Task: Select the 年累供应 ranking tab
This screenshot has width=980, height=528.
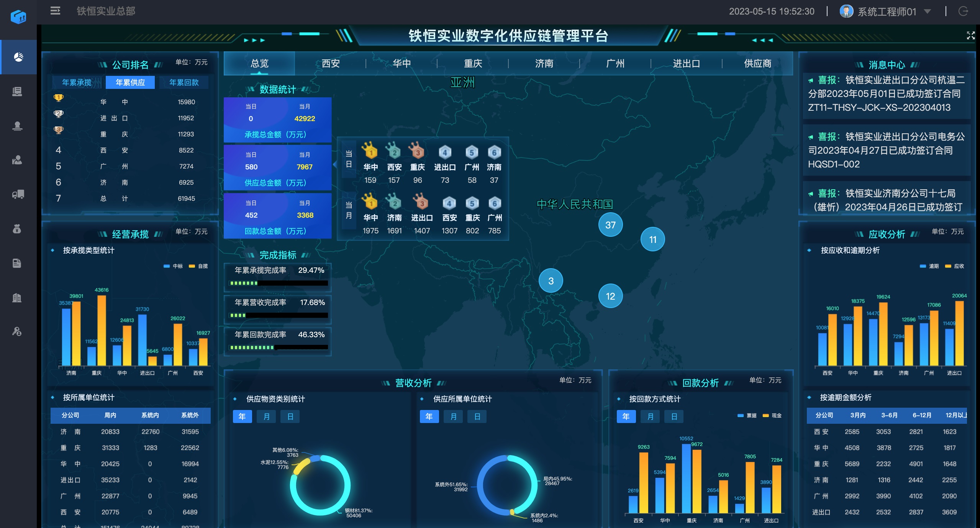Action: point(130,82)
